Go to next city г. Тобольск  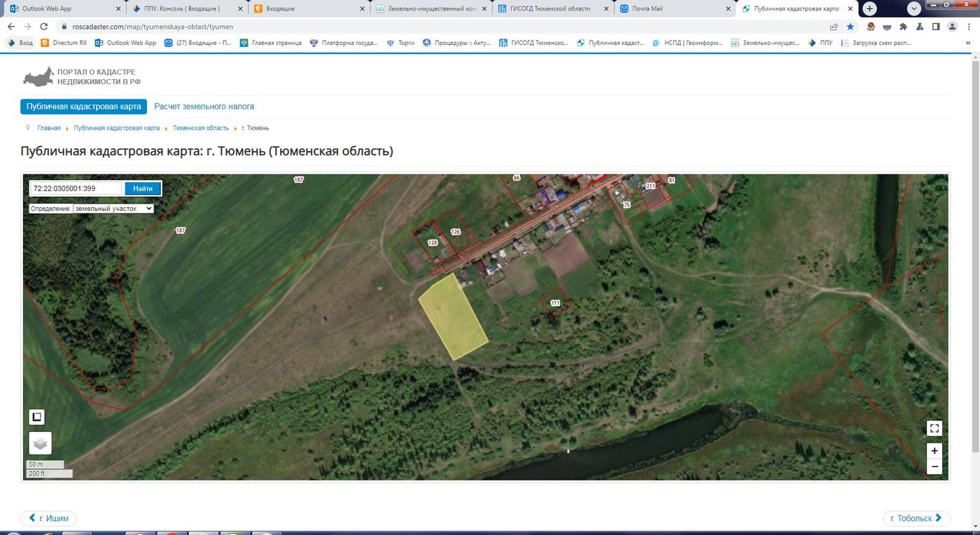[x=916, y=519]
